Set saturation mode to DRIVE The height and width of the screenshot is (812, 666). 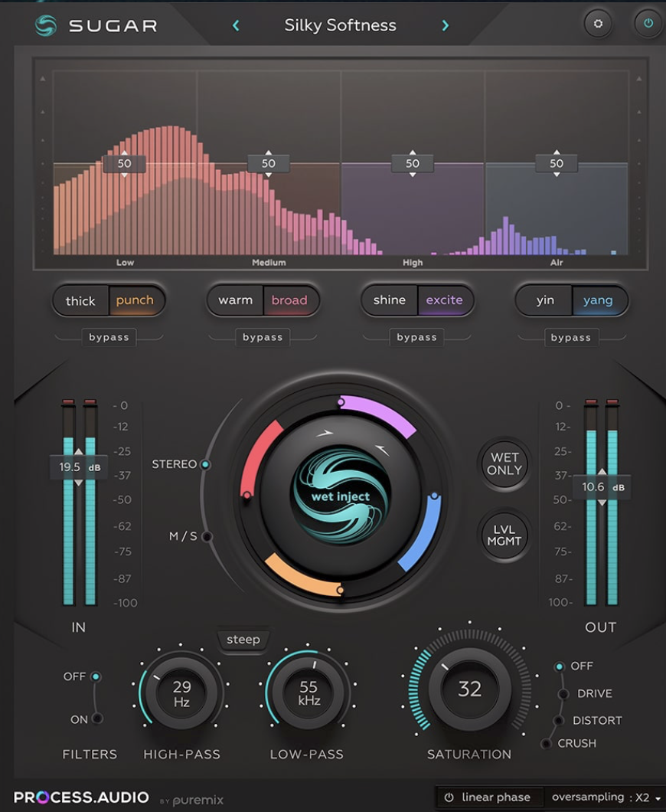[563, 694]
